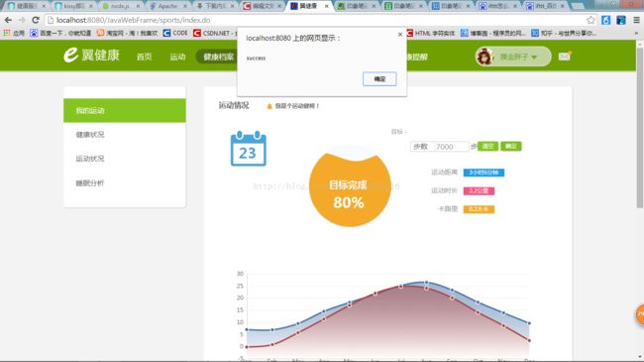Open the mail envelope icon in header

(x=565, y=56)
